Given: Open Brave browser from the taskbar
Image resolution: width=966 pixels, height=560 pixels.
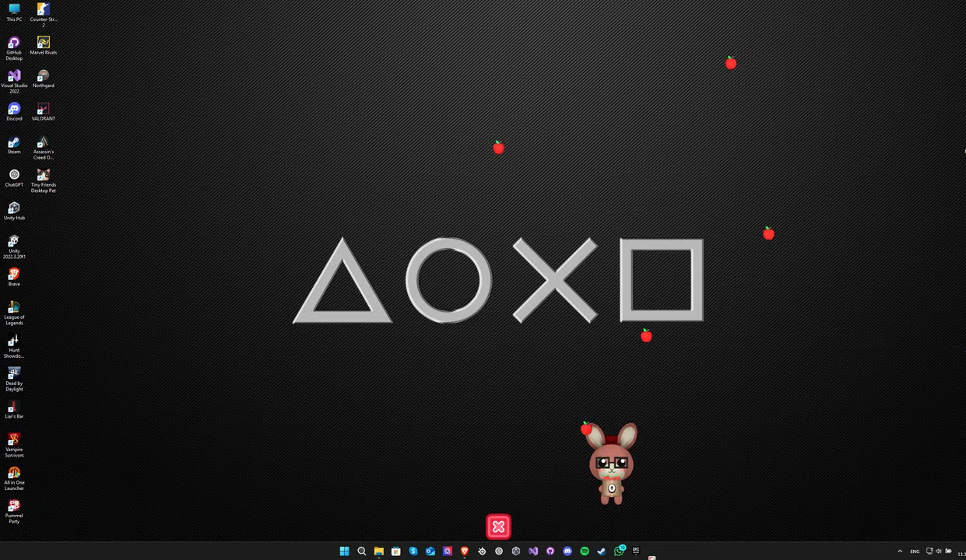Looking at the screenshot, I should [465, 551].
